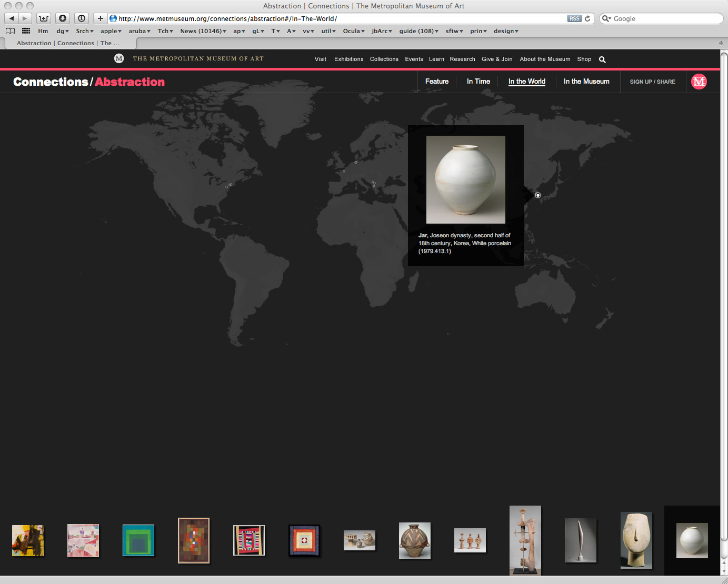This screenshot has width=728, height=584.
Task: Open the Srch bookmarks folder dropdown
Action: 85,31
